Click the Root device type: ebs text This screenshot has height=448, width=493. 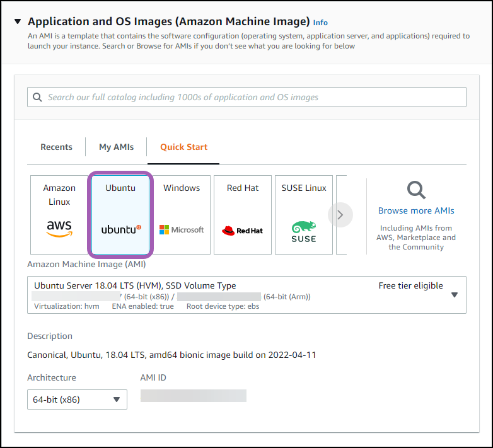click(223, 306)
